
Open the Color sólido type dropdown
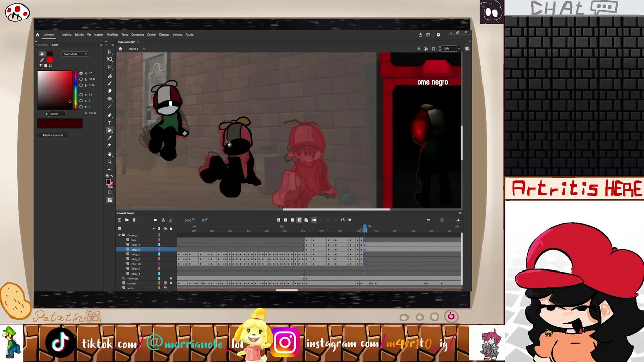point(75,54)
